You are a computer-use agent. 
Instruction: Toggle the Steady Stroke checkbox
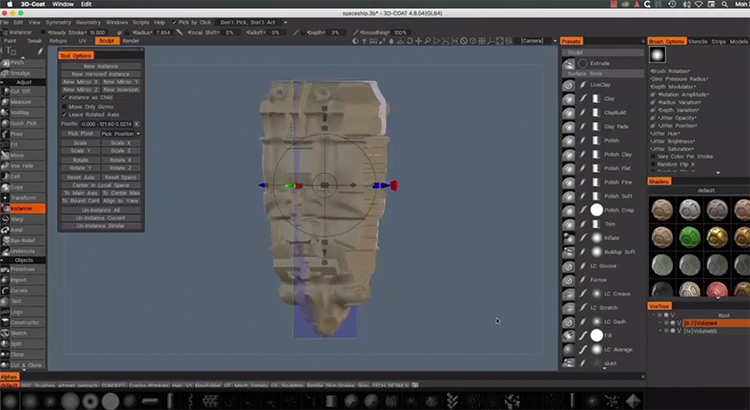click(44, 33)
